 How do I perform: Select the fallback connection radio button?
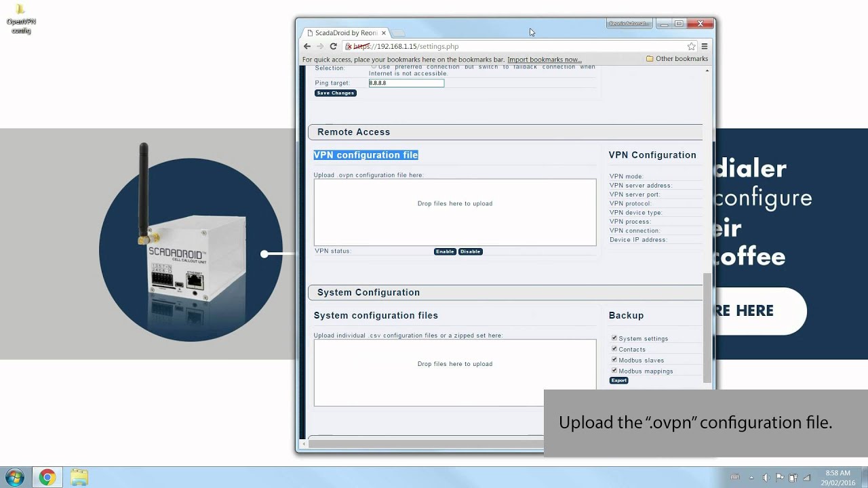(374, 66)
